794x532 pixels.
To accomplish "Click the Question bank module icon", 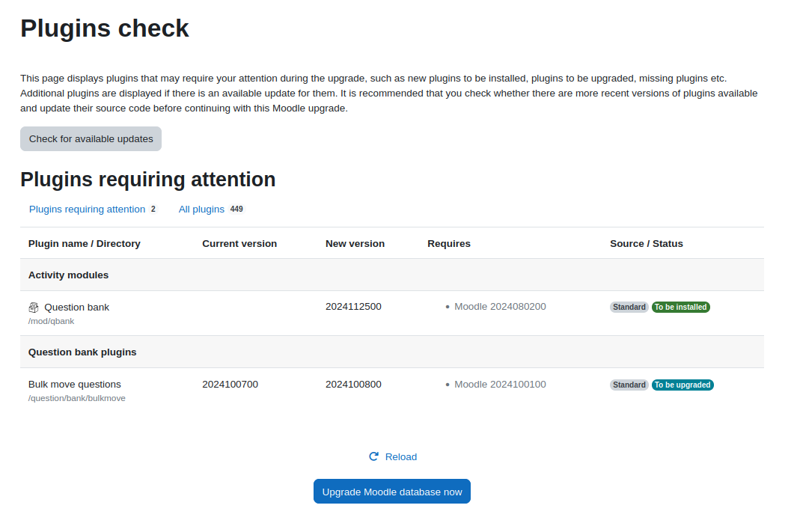I will (x=34, y=308).
